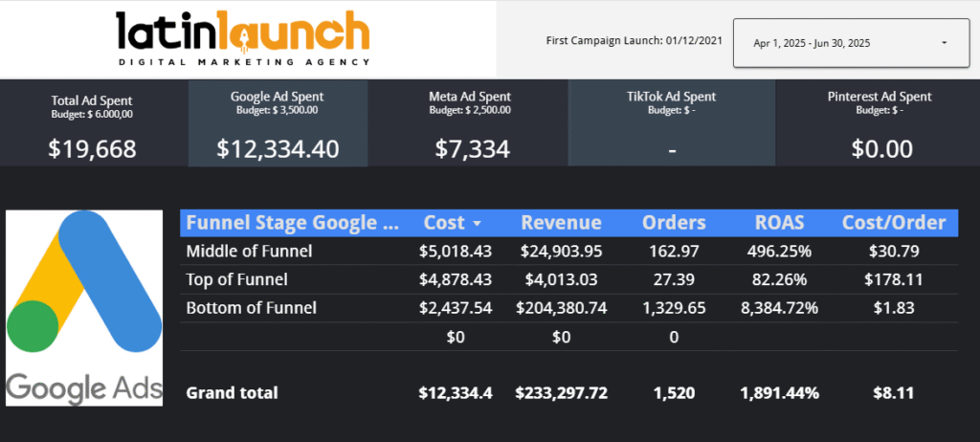
Task: Click the Cost/Order column header
Action: pyautogui.click(x=894, y=223)
